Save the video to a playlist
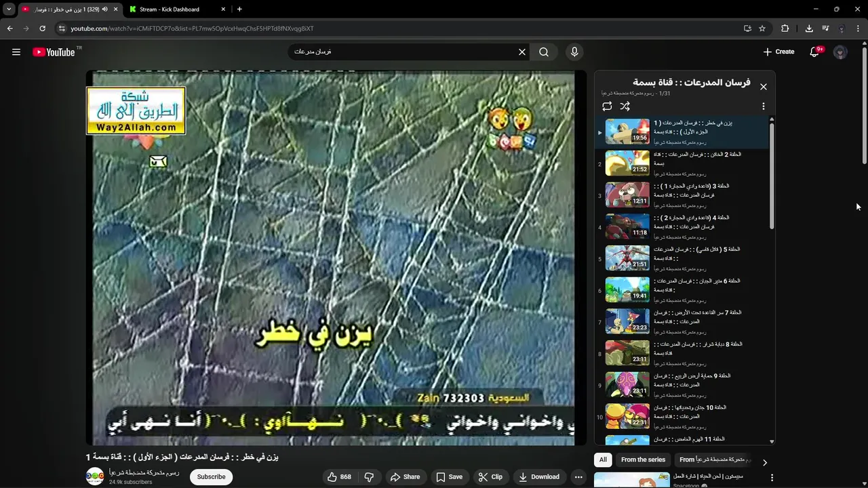 click(449, 477)
